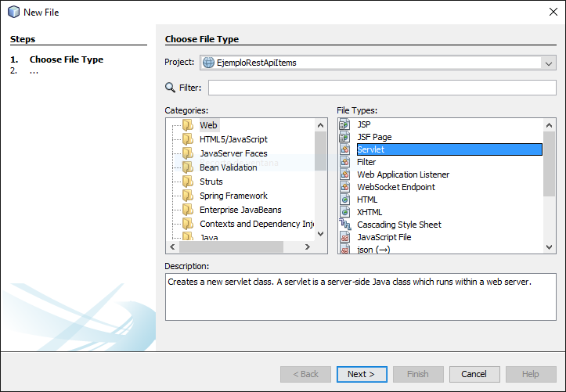Click the HTML file type icon
Image resolution: width=566 pixels, height=392 pixels.
point(344,200)
